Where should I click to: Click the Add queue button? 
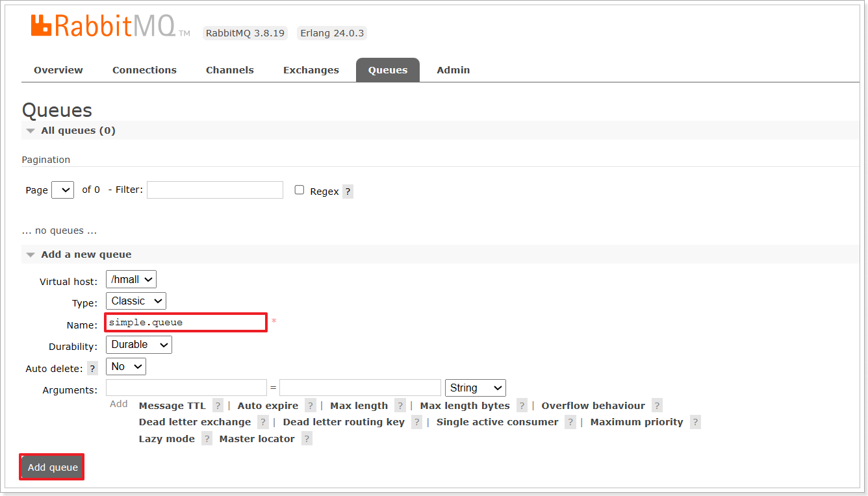53,467
